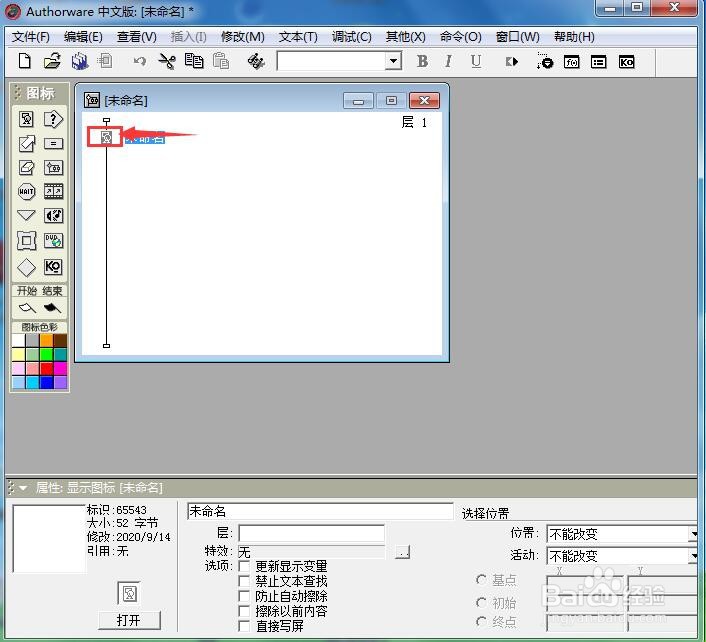
Task: Open 查看(V) menu
Action: coord(137,37)
